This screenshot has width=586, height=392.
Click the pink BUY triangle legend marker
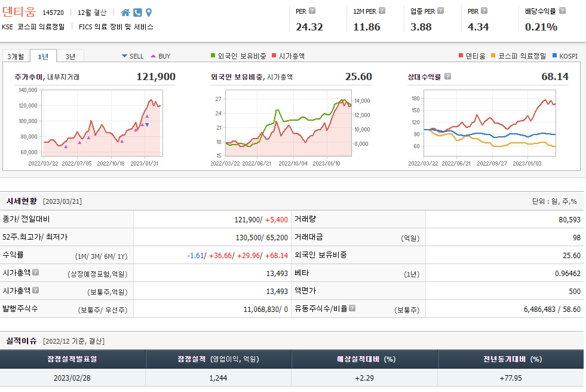pos(154,56)
